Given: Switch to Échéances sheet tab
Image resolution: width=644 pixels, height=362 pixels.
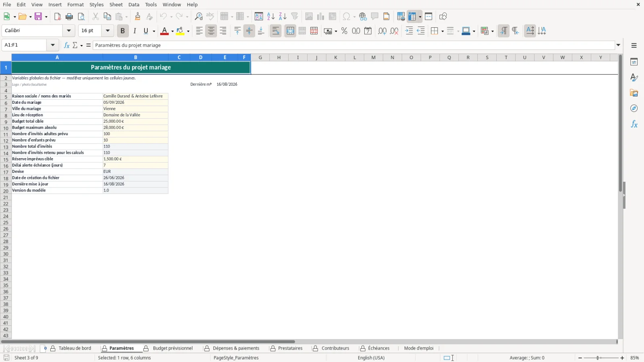Looking at the screenshot, I should click(x=379, y=348).
